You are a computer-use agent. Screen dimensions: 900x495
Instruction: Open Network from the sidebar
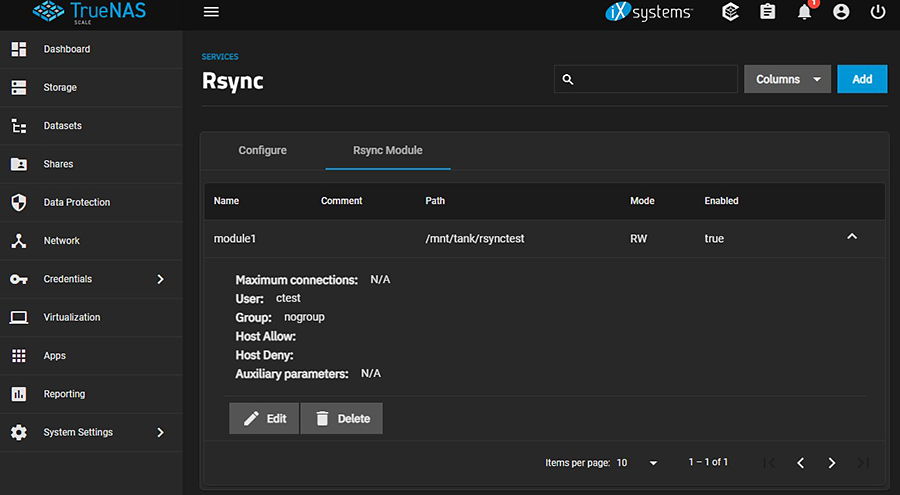coord(92,241)
